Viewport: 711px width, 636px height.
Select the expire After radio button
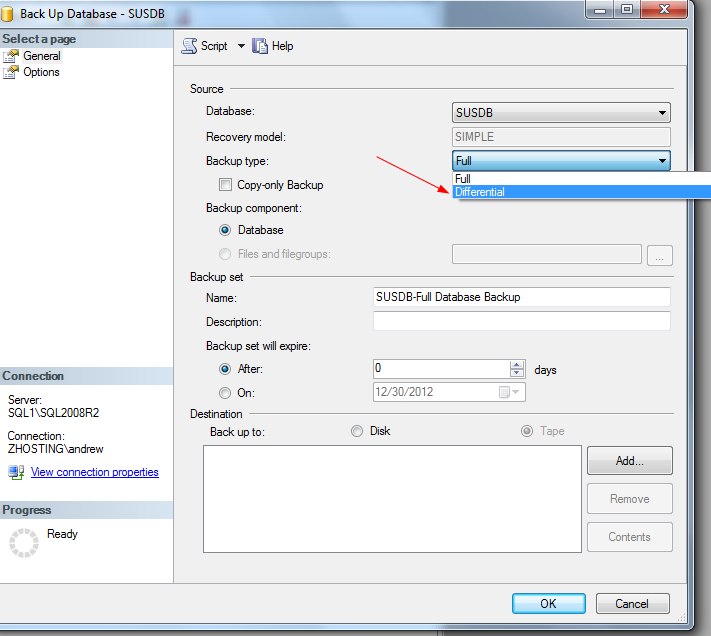(x=225, y=369)
